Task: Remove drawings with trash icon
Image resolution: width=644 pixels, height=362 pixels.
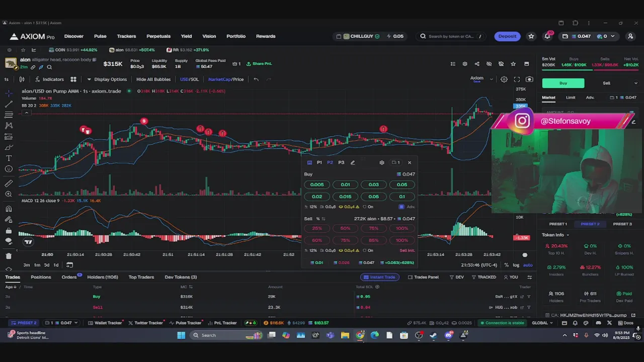Action: (x=9, y=256)
